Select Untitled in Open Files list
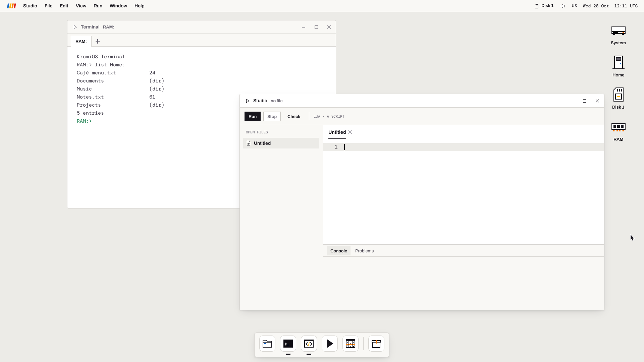This screenshot has height=362, width=644. (281, 143)
